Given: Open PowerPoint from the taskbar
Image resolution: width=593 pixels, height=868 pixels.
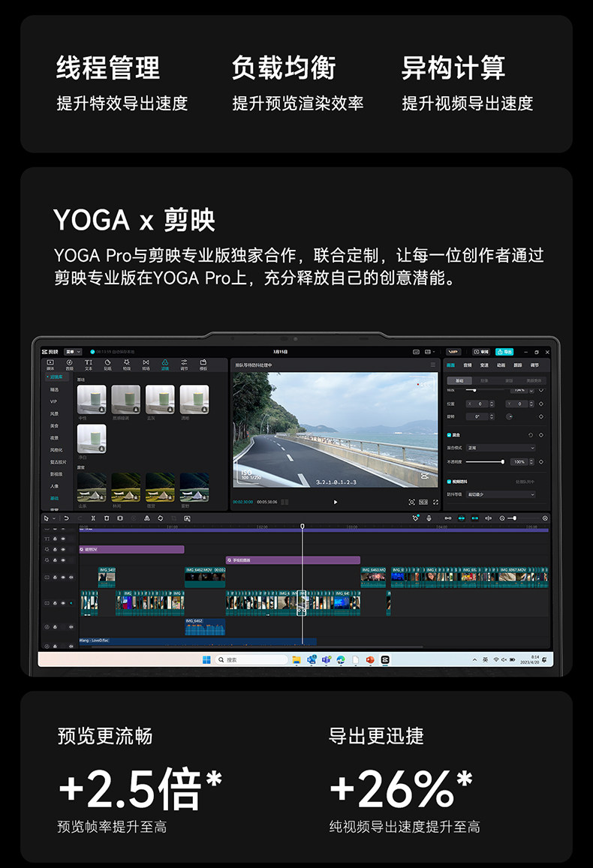Looking at the screenshot, I should click(370, 659).
